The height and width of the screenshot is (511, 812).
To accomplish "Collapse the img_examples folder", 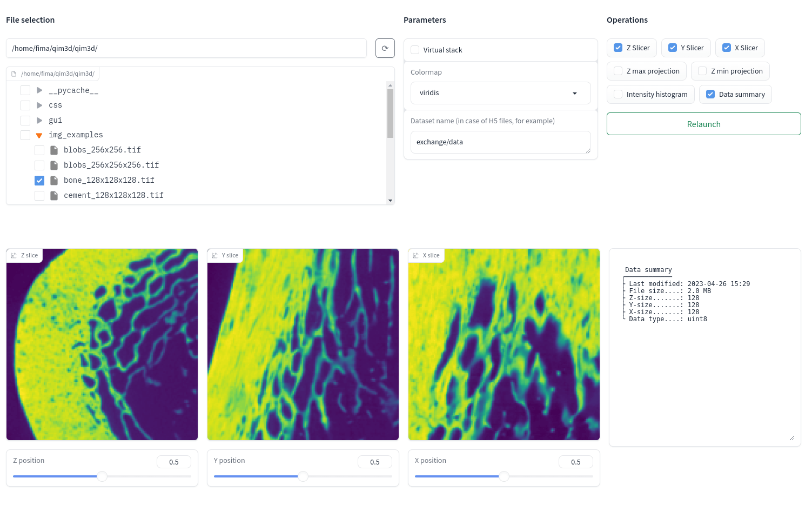I will (39, 135).
